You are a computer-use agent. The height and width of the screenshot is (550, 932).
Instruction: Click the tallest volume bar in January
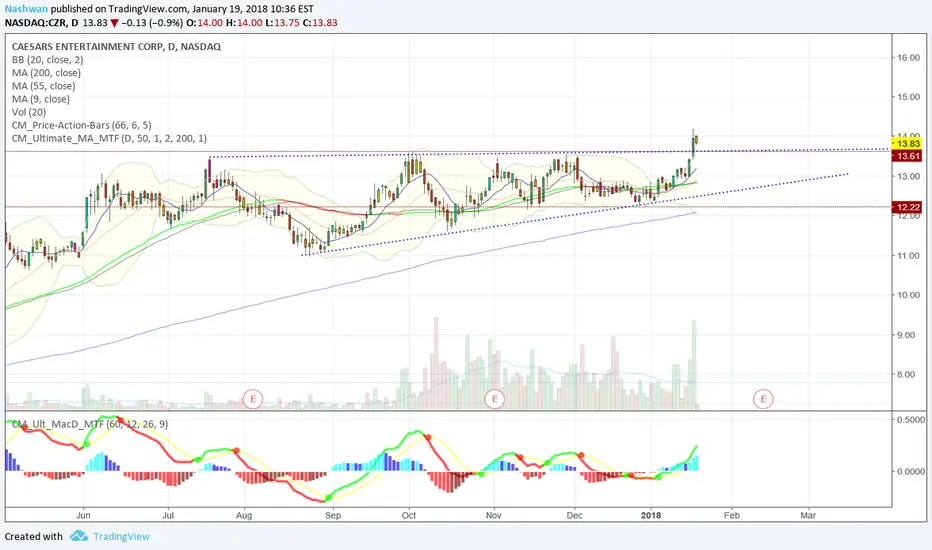(x=694, y=364)
